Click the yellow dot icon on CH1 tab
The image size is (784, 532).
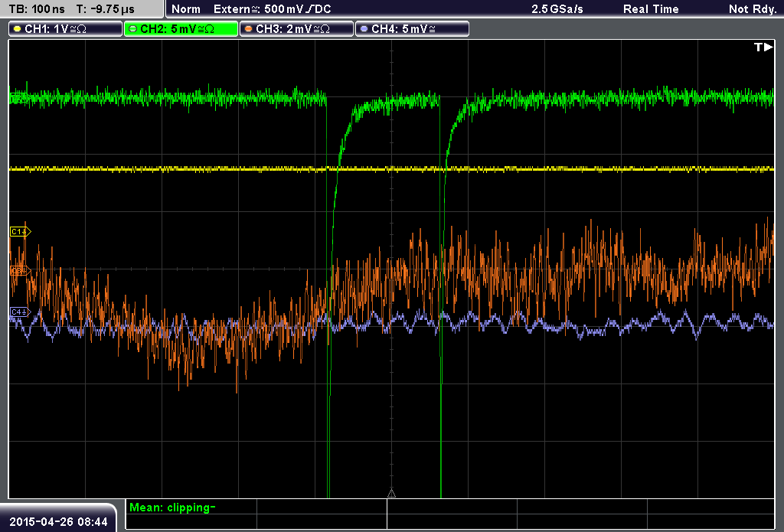(18, 29)
